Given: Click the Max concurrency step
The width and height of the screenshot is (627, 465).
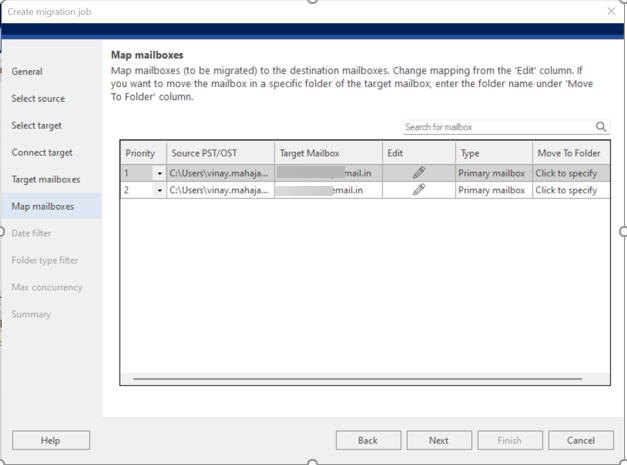Looking at the screenshot, I should coord(47,287).
